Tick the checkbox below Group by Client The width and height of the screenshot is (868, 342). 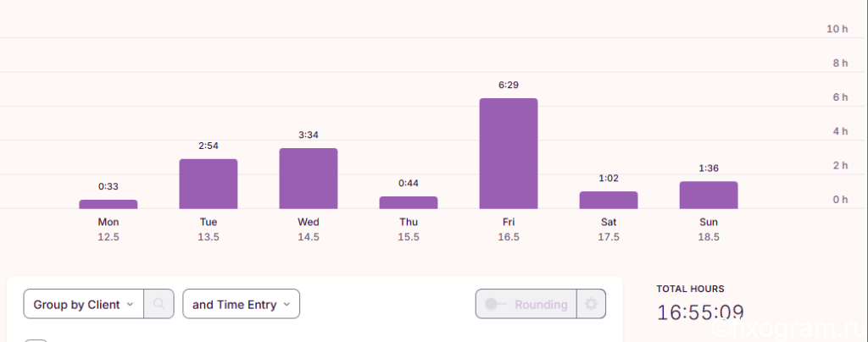tap(36, 340)
